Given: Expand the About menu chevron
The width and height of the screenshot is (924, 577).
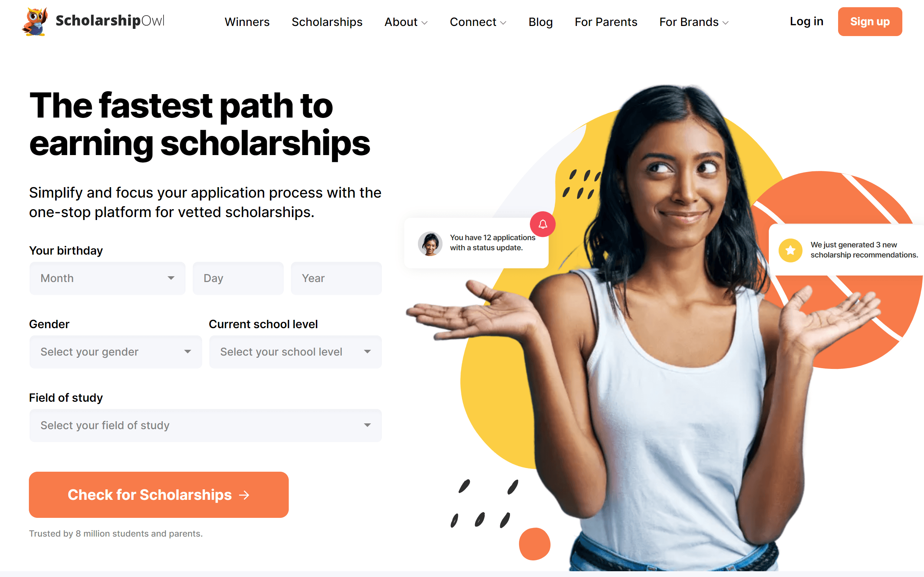Looking at the screenshot, I should pyautogui.click(x=424, y=22).
